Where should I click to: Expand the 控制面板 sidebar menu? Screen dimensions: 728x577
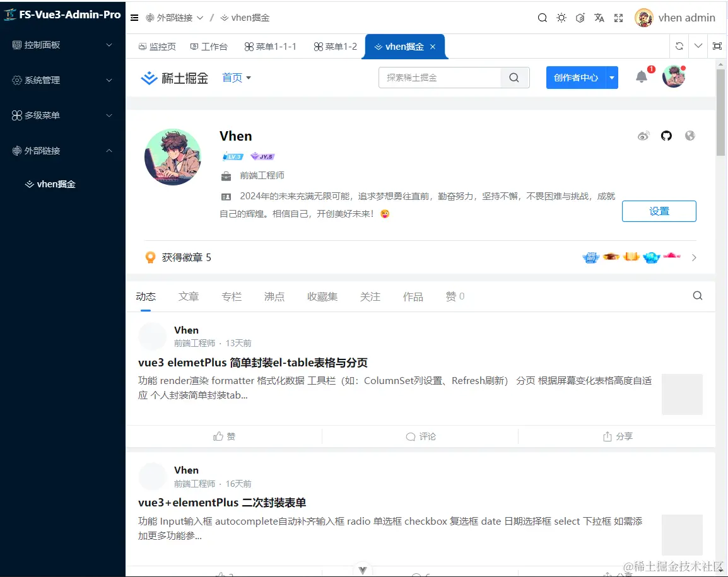tap(62, 45)
